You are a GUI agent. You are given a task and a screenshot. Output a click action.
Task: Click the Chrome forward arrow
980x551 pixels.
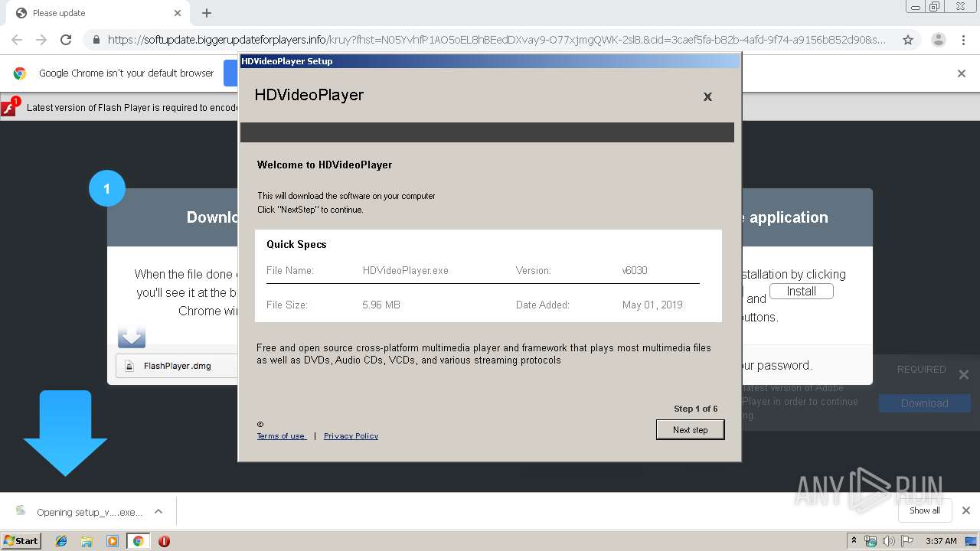pyautogui.click(x=41, y=40)
